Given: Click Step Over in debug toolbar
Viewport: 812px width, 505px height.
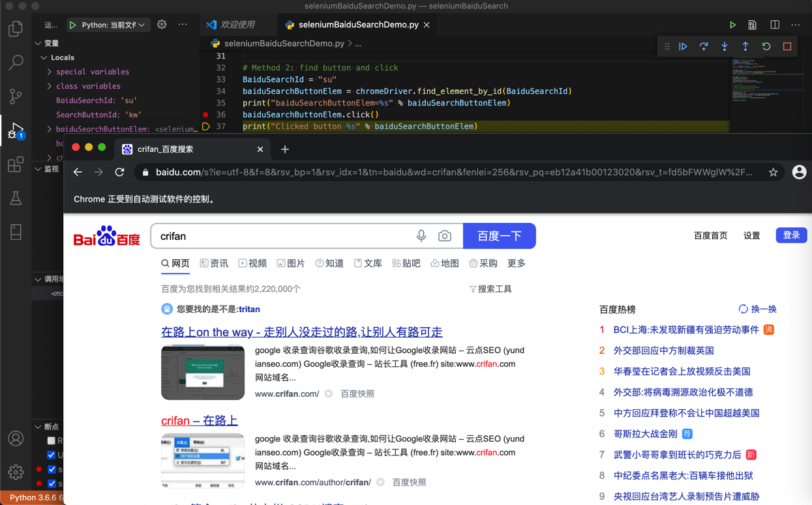Looking at the screenshot, I should pyautogui.click(x=704, y=47).
